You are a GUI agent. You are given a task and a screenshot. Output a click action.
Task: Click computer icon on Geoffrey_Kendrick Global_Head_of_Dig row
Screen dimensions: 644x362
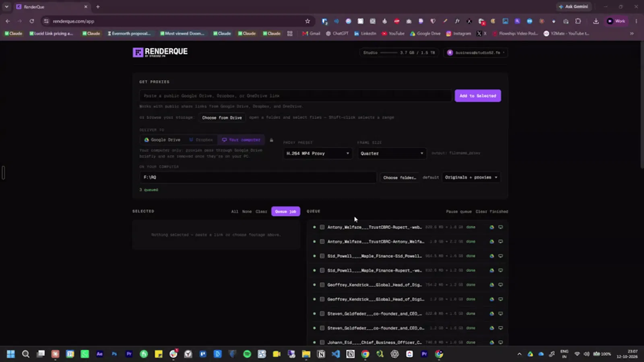pyautogui.click(x=501, y=285)
